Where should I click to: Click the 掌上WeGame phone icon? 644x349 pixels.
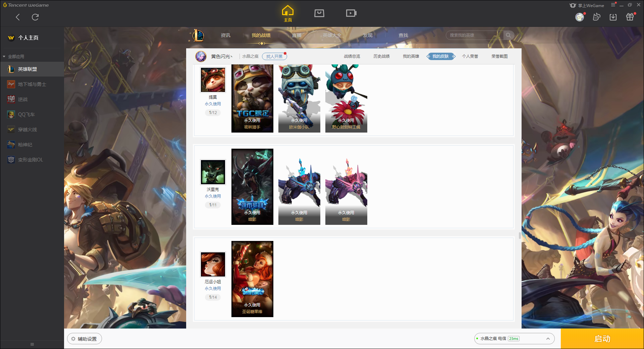(573, 5)
